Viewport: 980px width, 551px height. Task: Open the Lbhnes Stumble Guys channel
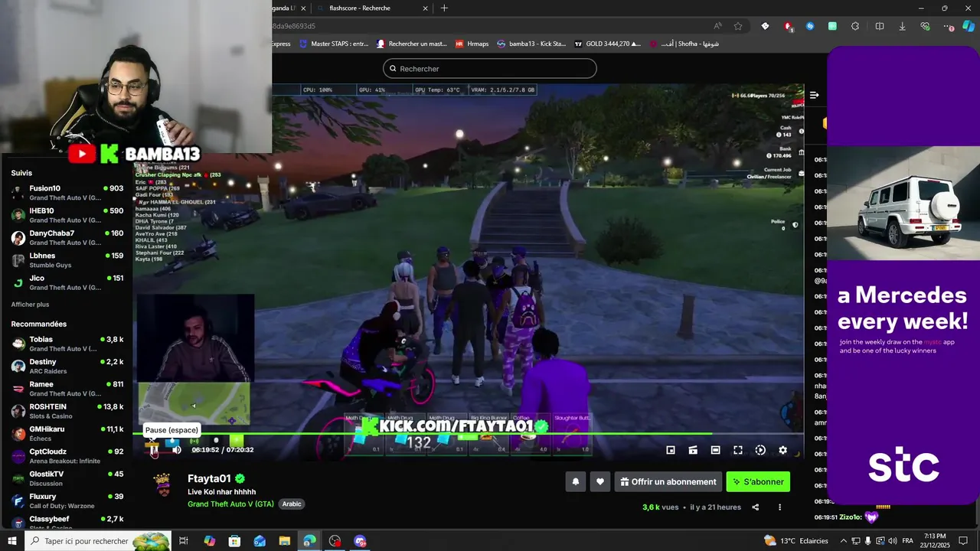(x=67, y=261)
